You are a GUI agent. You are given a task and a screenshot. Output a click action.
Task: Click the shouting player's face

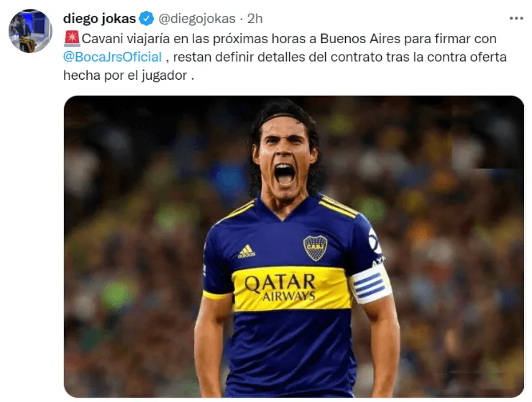click(284, 160)
